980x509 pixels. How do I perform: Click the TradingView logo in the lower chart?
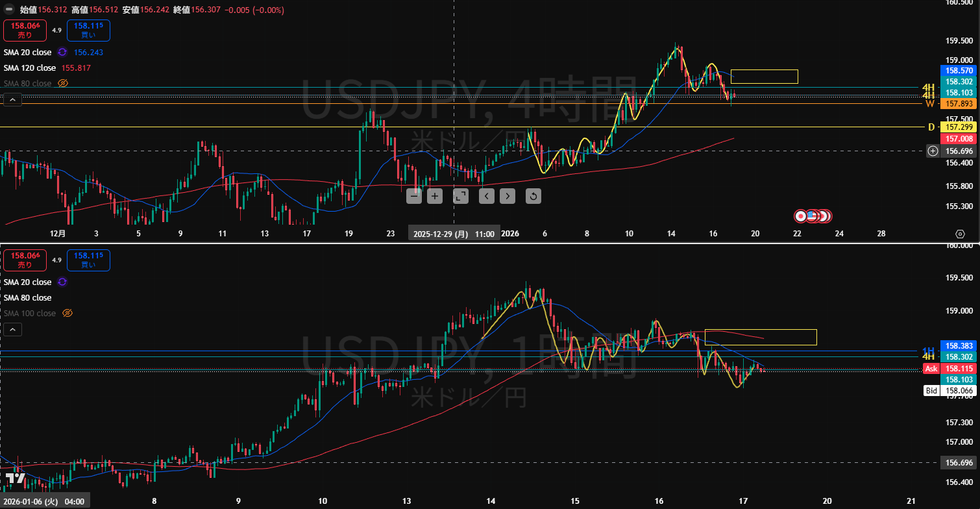pyautogui.click(x=16, y=478)
